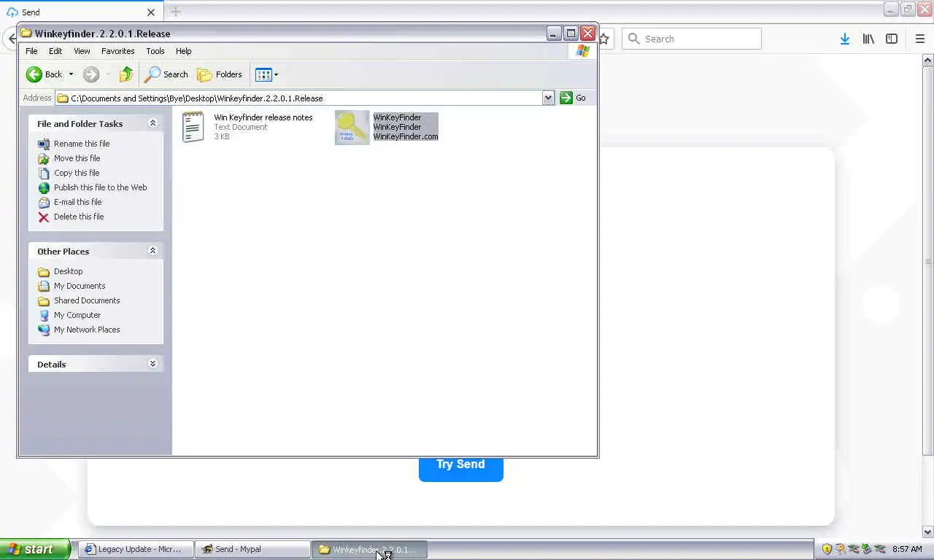Open the Back history dropdown arrow
The width and height of the screenshot is (934, 560).
[x=71, y=74]
